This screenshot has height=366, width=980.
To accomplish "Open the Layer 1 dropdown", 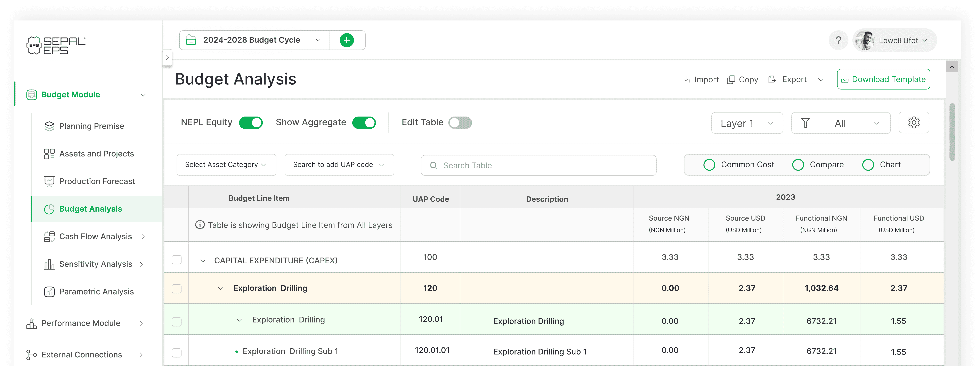I will (x=747, y=123).
